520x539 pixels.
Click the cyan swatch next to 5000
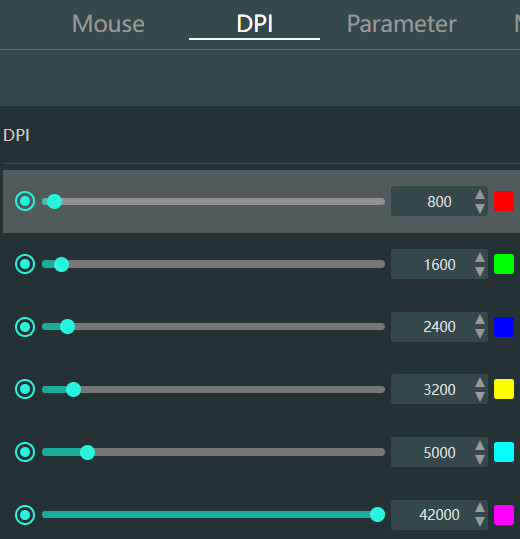click(504, 452)
